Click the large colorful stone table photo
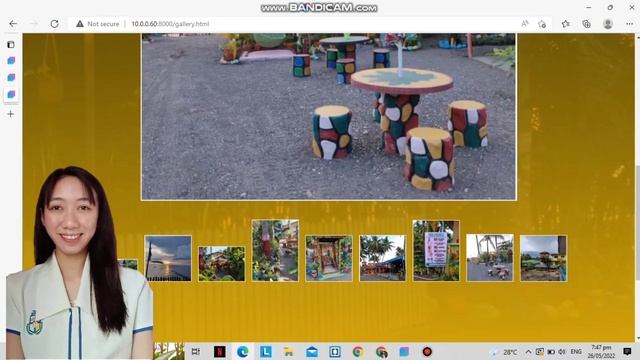 (329, 116)
